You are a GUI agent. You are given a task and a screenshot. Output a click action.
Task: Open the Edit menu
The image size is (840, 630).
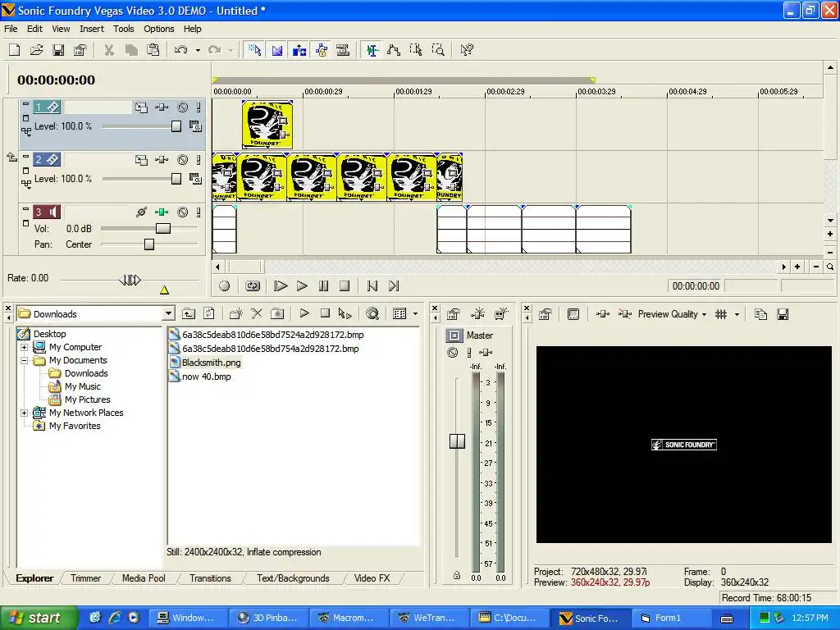[34, 29]
